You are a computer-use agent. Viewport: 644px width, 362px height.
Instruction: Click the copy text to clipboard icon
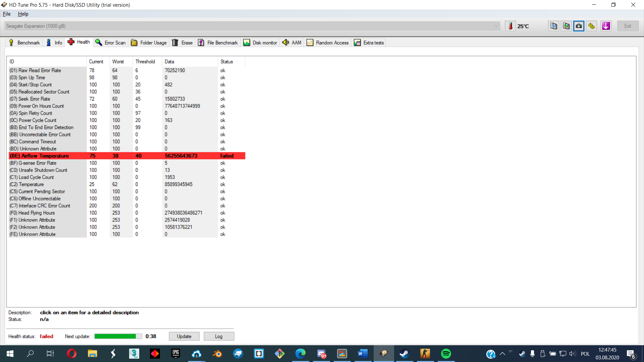pyautogui.click(x=553, y=26)
